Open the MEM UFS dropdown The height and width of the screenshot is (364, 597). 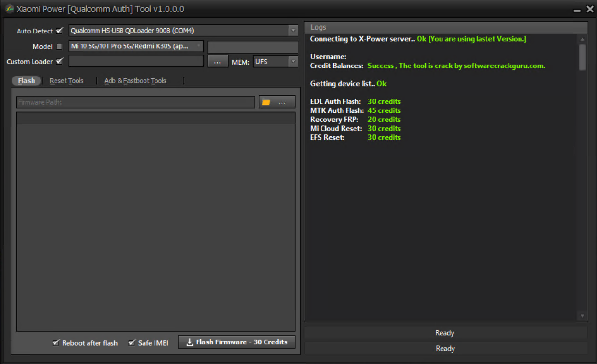click(x=292, y=62)
